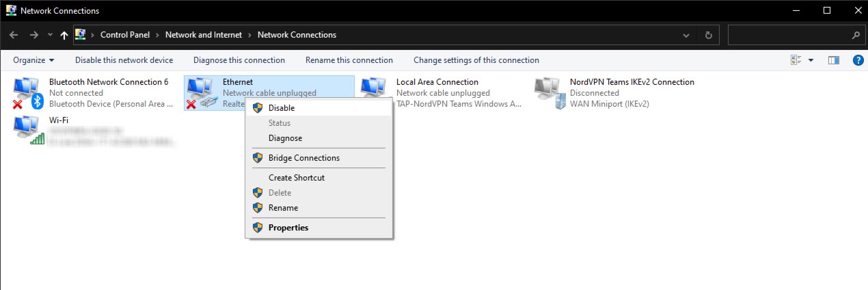Click TAP-NordVPN Teams Windows adapter text
Screen dimensions: 868x290
click(x=459, y=104)
